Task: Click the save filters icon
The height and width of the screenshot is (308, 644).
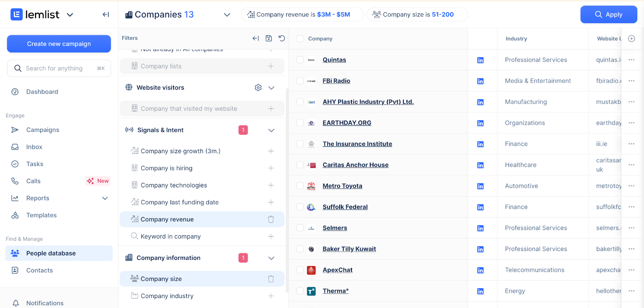Action: click(268, 38)
